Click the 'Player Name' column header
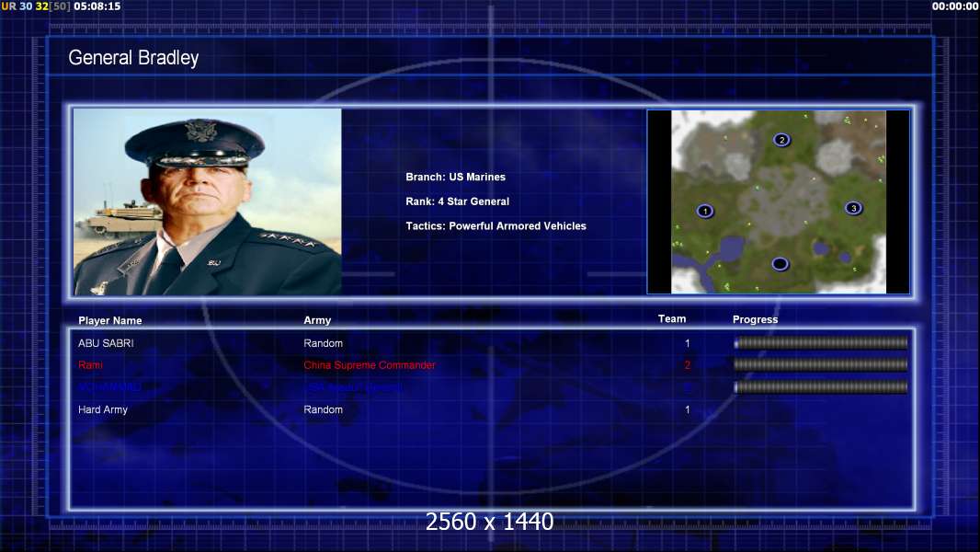This screenshot has height=552, width=980. click(x=110, y=321)
